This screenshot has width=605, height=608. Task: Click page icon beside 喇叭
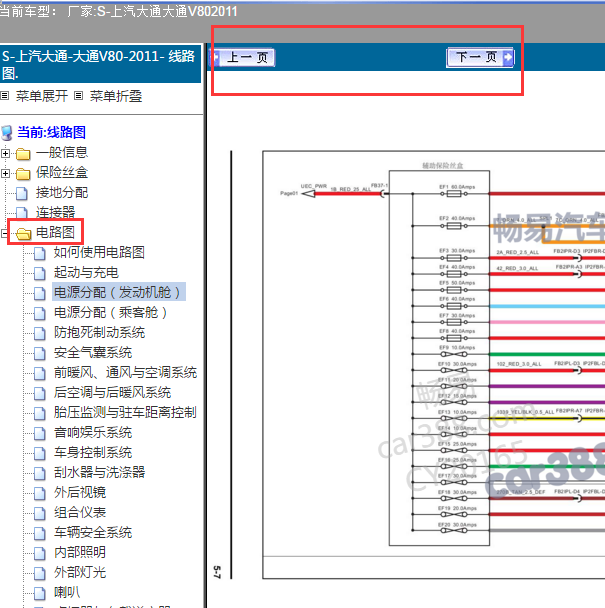tap(40, 594)
